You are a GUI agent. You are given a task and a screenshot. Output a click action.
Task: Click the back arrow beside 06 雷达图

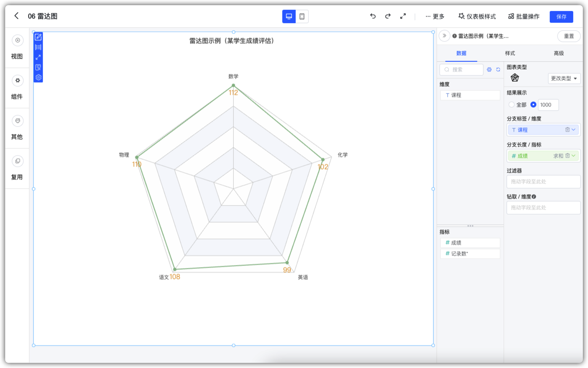point(16,16)
